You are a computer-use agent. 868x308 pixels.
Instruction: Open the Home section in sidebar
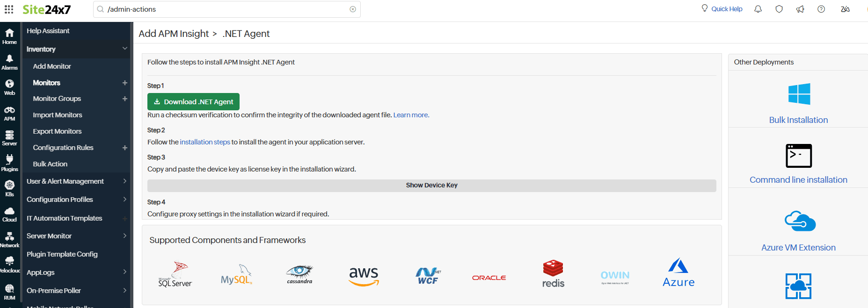click(x=9, y=36)
